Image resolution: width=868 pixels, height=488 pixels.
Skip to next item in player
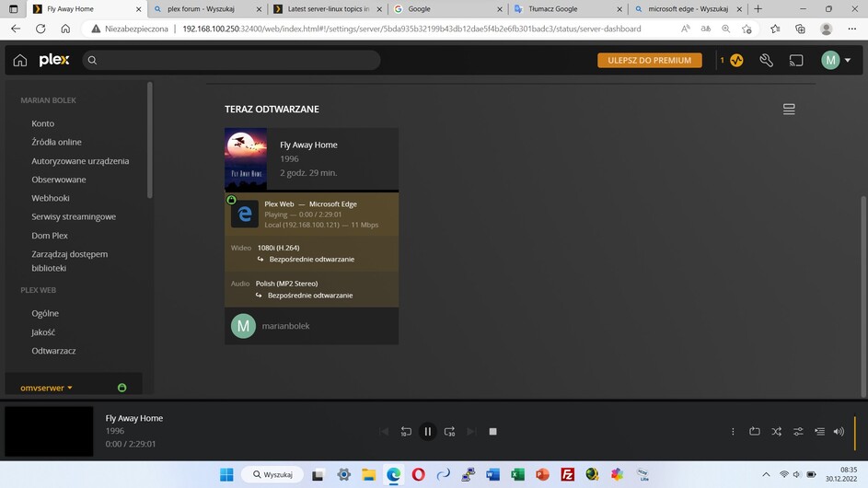click(x=471, y=432)
